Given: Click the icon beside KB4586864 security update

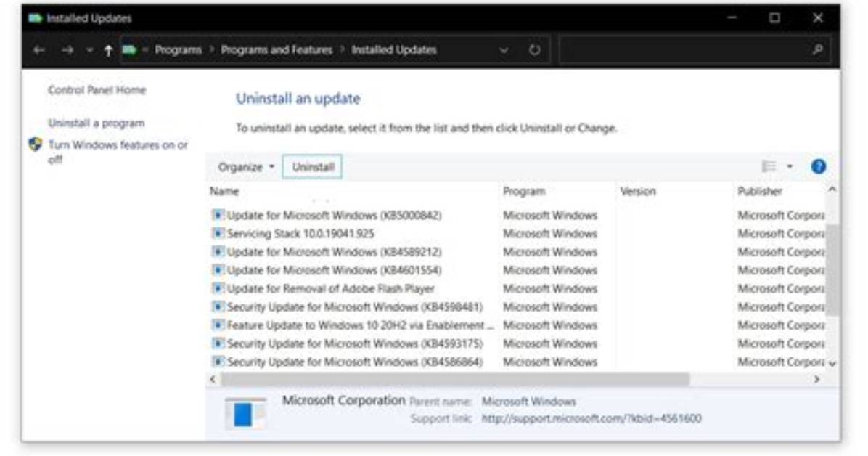Looking at the screenshot, I should point(218,361).
